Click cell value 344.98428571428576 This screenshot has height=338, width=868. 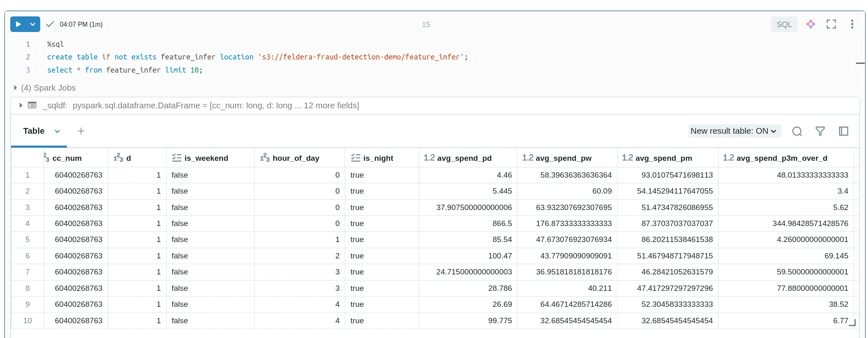coord(810,224)
